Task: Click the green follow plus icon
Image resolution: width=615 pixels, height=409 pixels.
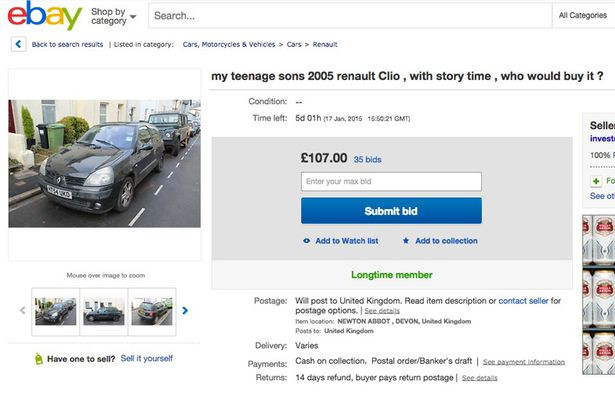Action: [x=597, y=181]
